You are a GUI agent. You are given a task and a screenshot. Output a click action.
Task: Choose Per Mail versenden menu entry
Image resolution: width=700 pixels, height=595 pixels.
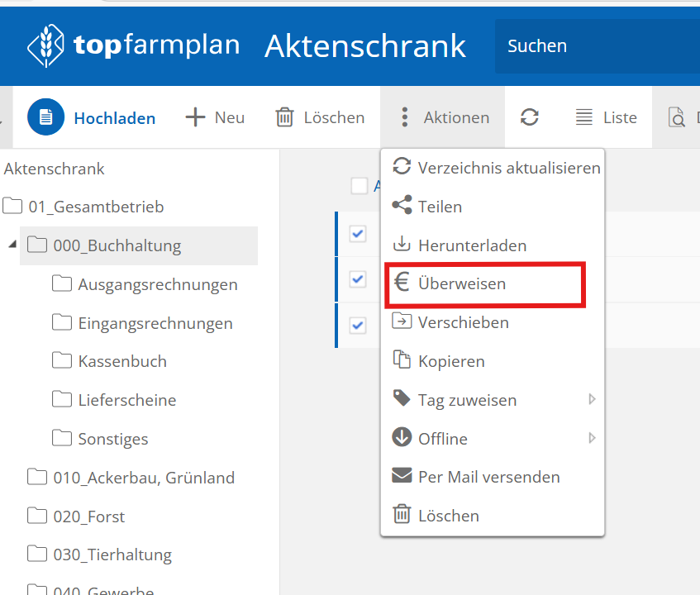pyautogui.click(x=488, y=477)
